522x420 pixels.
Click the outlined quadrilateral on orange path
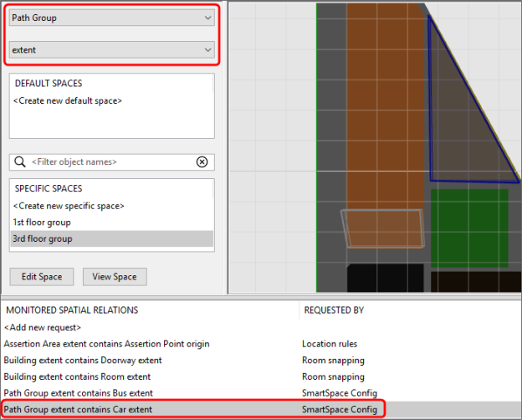click(x=382, y=228)
